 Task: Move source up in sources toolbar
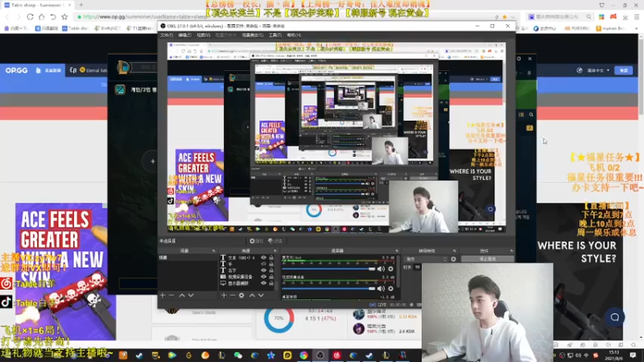[252, 295]
